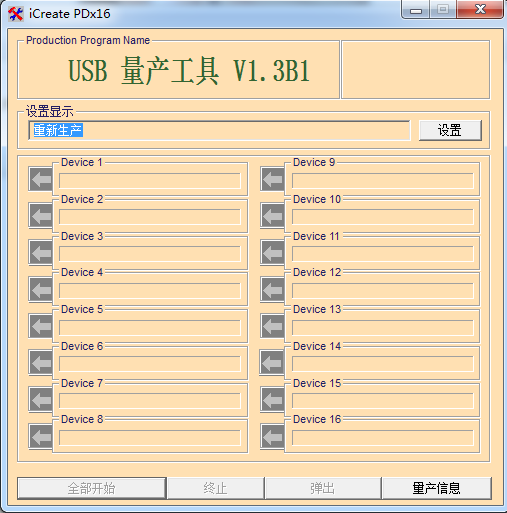Click the arrow icon for Device 3
This screenshot has height=513, width=507.
[41, 252]
